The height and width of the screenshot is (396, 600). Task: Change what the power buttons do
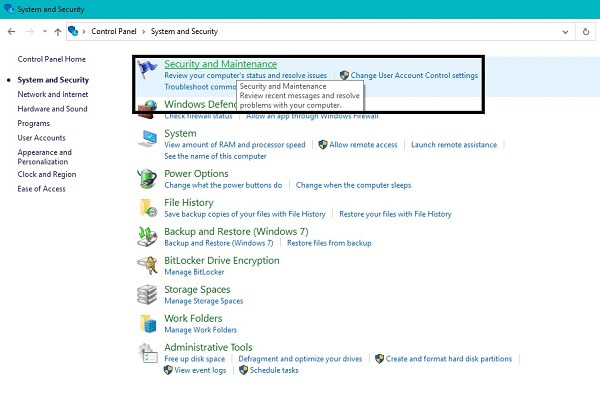(223, 185)
